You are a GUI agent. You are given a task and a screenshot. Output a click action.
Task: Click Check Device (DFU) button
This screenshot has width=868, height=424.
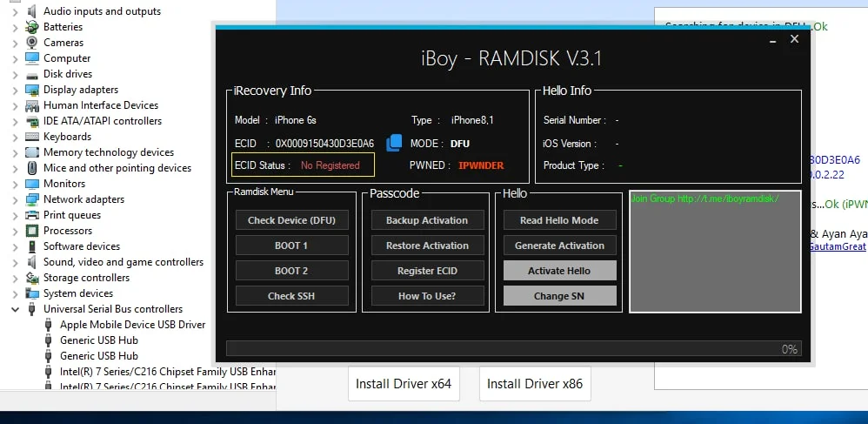pos(291,220)
